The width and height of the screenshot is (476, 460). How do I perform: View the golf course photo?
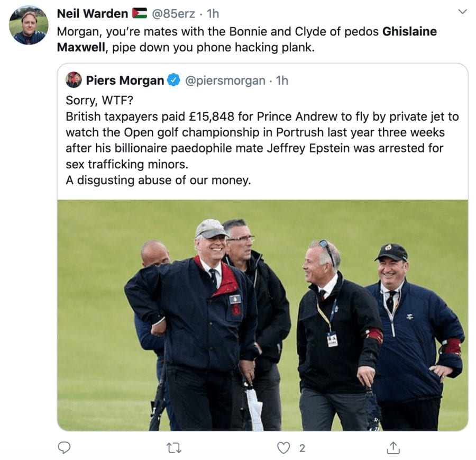262,315
